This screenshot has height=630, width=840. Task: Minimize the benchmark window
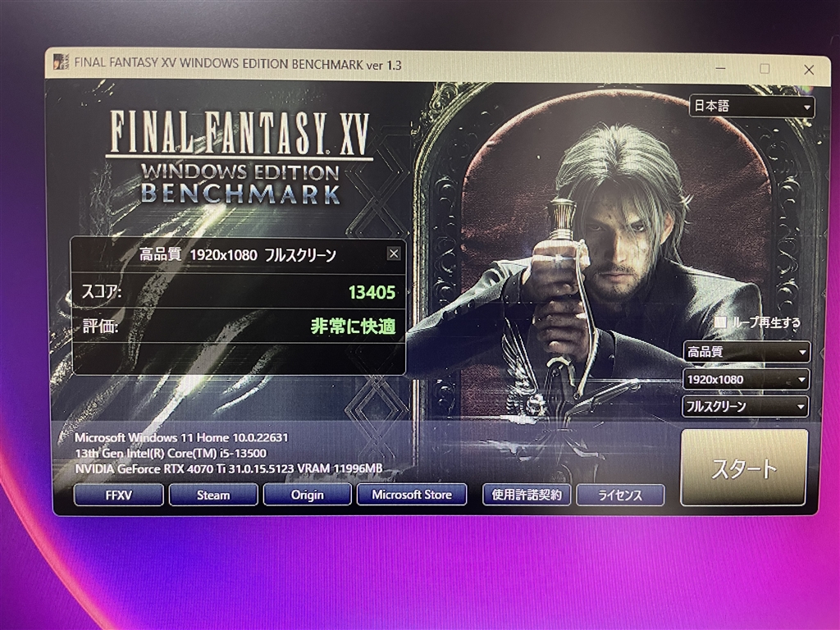pyautogui.click(x=720, y=69)
